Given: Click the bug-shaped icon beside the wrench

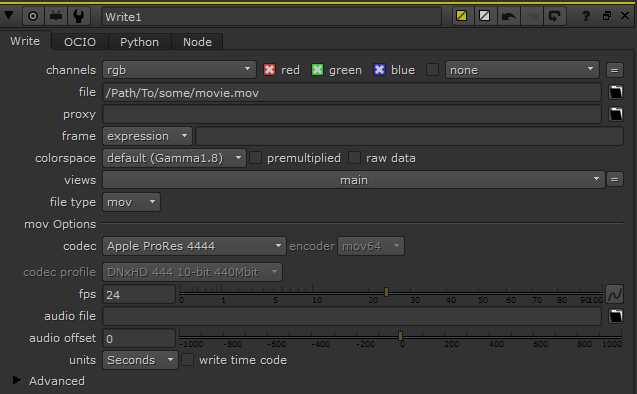Looking at the screenshot, I should (x=56, y=16).
